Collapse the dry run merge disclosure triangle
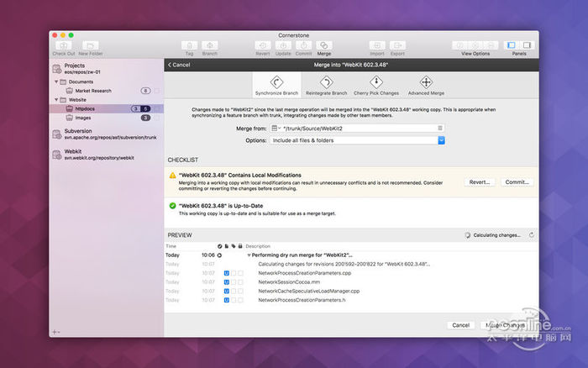The height and width of the screenshot is (368, 588). pyautogui.click(x=249, y=255)
